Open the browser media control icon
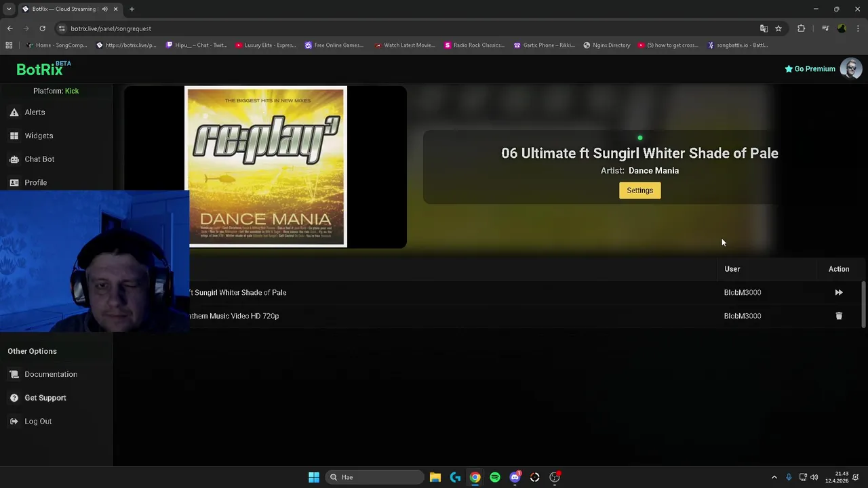868x488 pixels. (x=825, y=28)
